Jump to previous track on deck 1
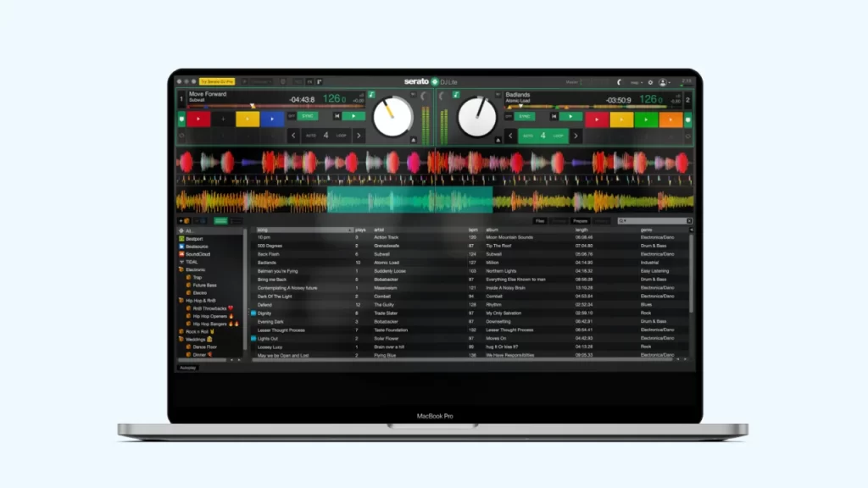Image resolution: width=868 pixels, height=488 pixels. 337,116
